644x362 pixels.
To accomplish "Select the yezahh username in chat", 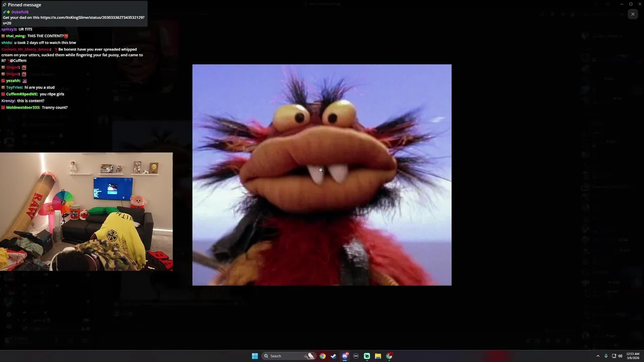I will (x=13, y=80).
